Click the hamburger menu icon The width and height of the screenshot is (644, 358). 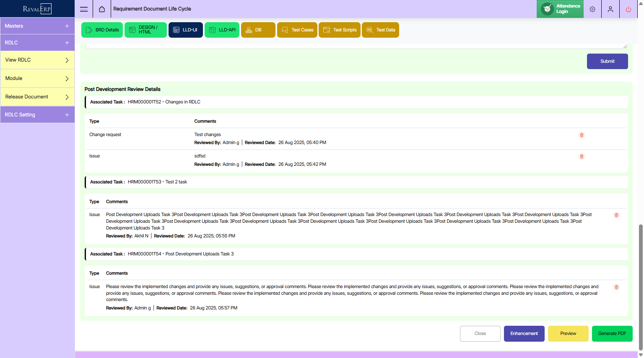[84, 9]
